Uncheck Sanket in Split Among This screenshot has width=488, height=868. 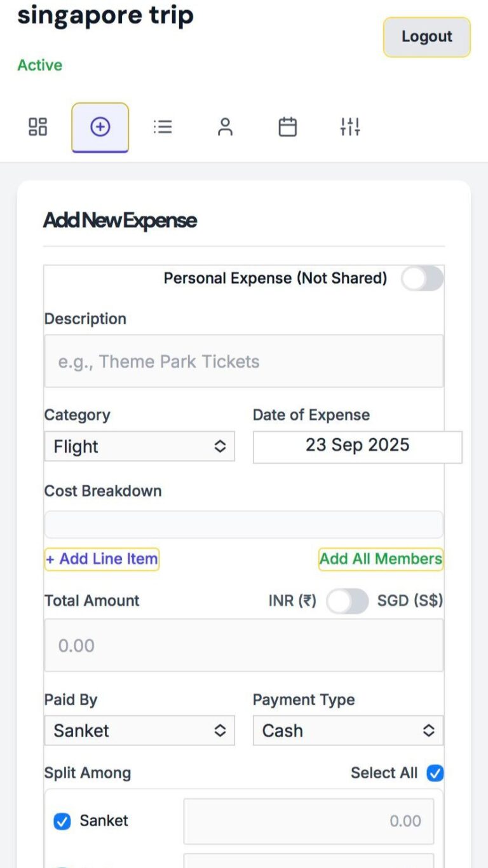click(62, 822)
